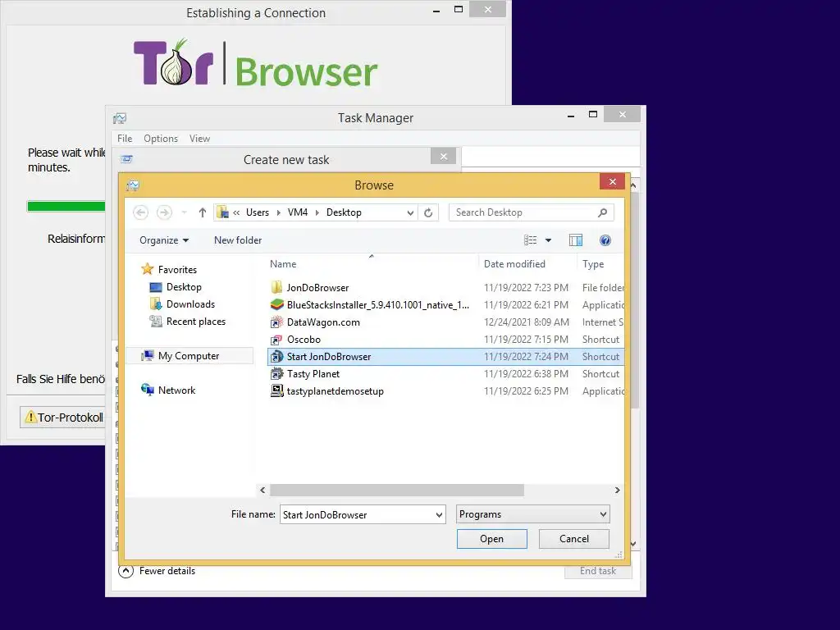Sort files by Type column
The width and height of the screenshot is (840, 630).
pos(593,263)
